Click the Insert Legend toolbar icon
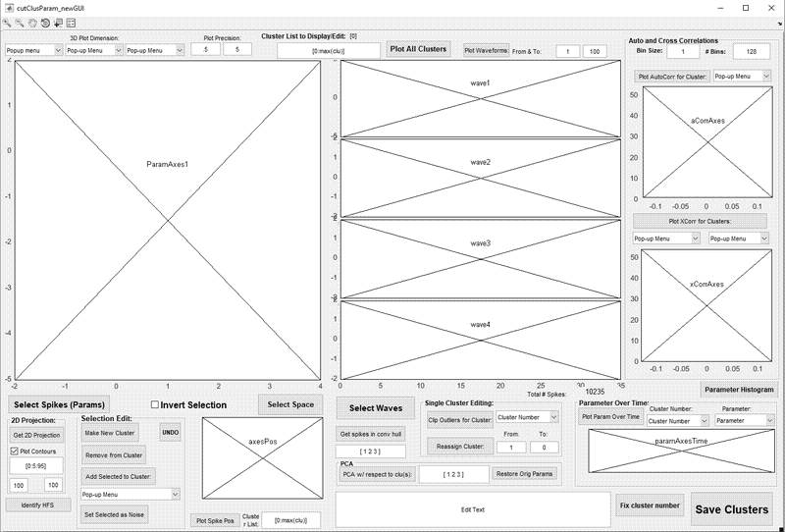The height and width of the screenshot is (532, 785). [71, 23]
